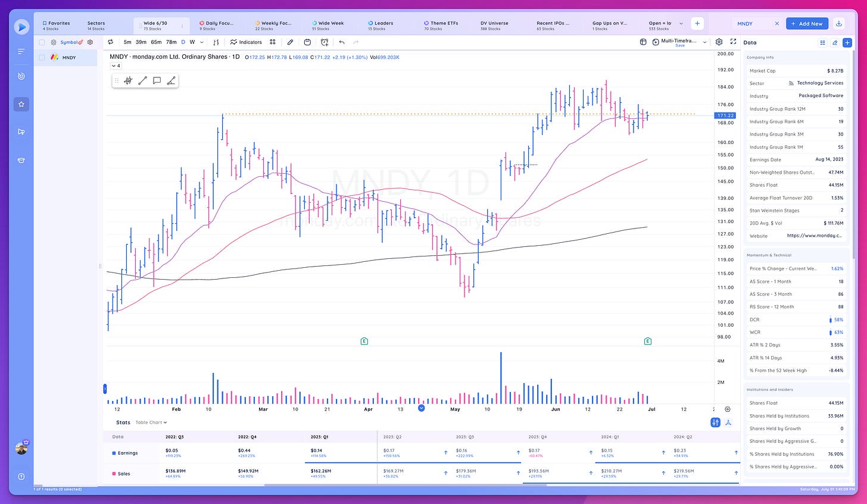Select the trend line drawing tool
Screen dimensions: 867x504
pyautogui.click(x=142, y=81)
